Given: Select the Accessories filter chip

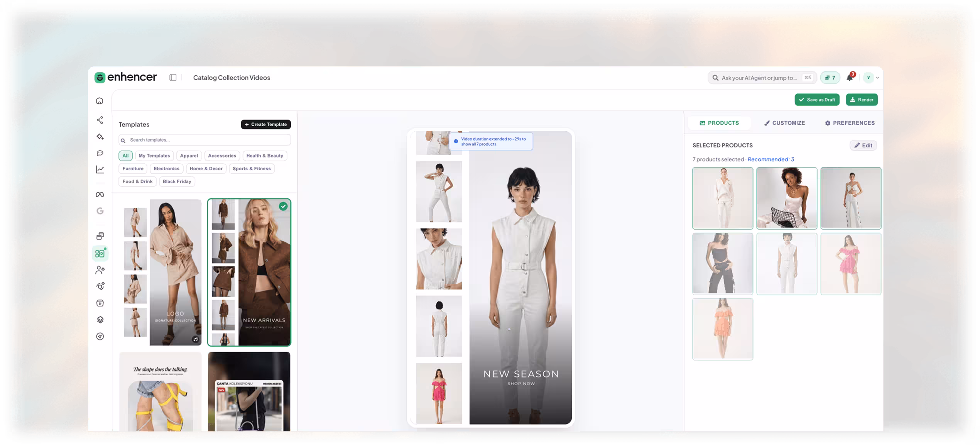Looking at the screenshot, I should pos(222,156).
